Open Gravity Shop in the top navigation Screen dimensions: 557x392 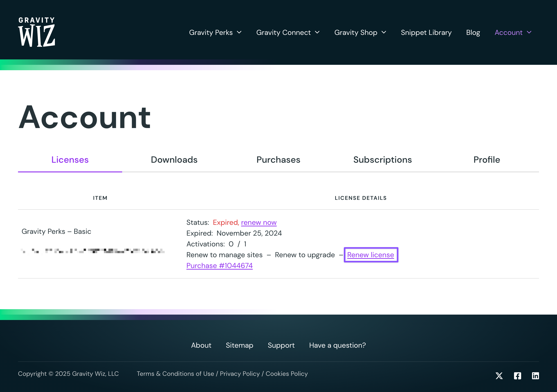[356, 33]
